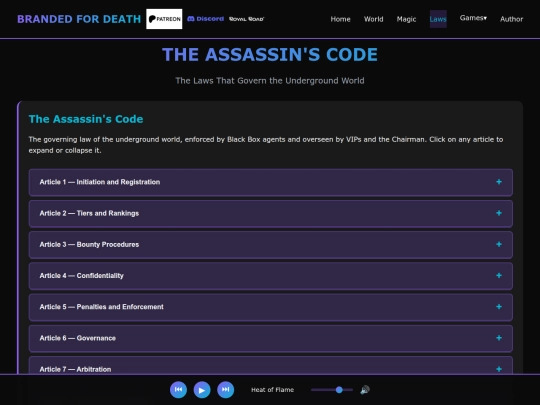
Task: Open the Royal Road logo link
Action: (x=247, y=19)
